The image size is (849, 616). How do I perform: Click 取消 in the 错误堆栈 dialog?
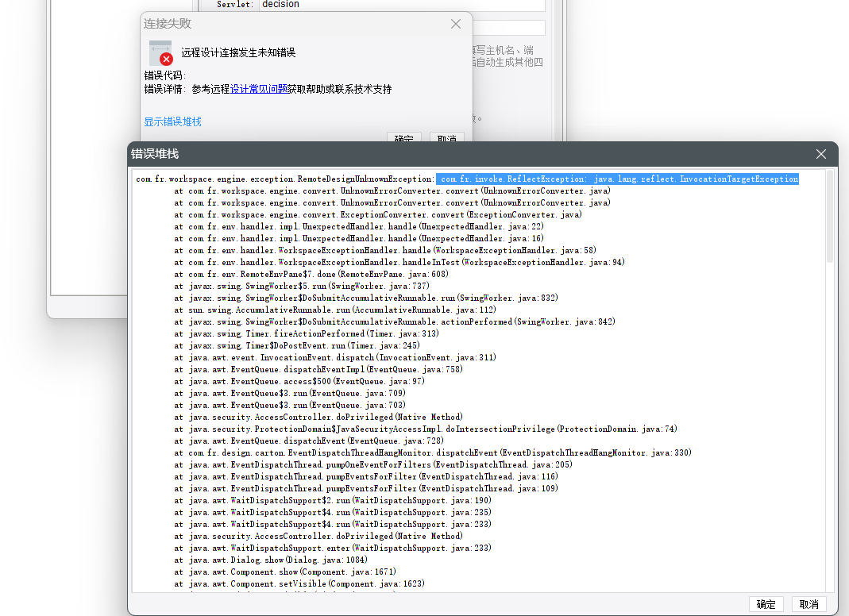point(809,604)
